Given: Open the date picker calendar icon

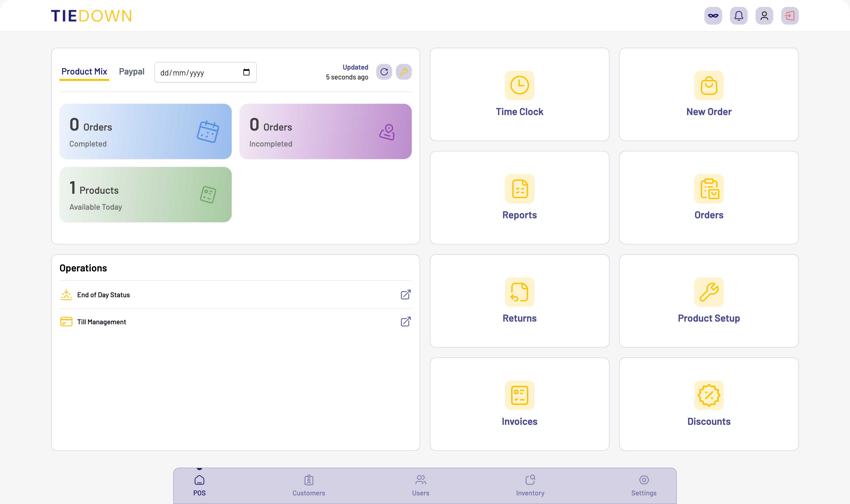Looking at the screenshot, I should [x=246, y=72].
